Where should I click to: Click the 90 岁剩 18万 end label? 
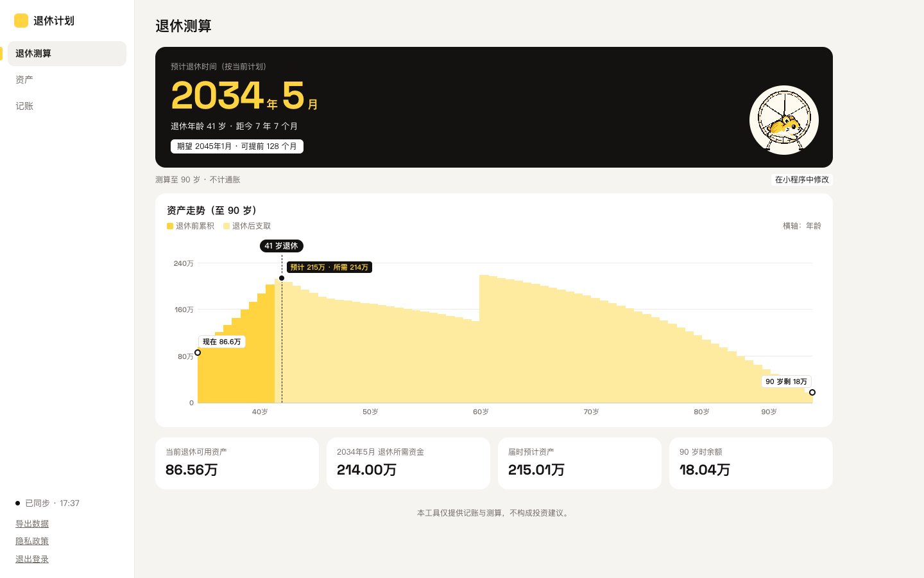pyautogui.click(x=786, y=381)
